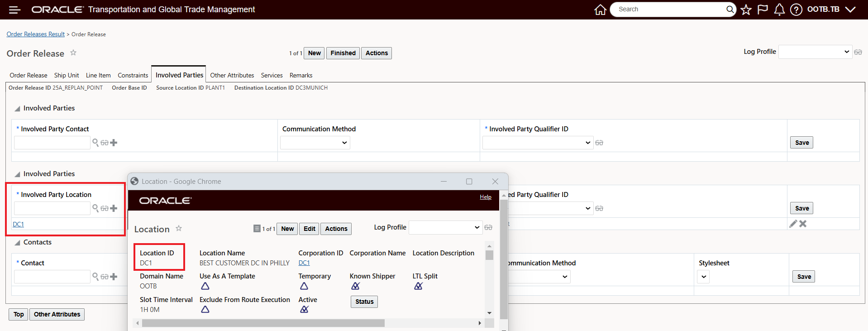Search Involved Party Contact magnifier icon
The height and width of the screenshot is (331, 868).
tap(95, 143)
